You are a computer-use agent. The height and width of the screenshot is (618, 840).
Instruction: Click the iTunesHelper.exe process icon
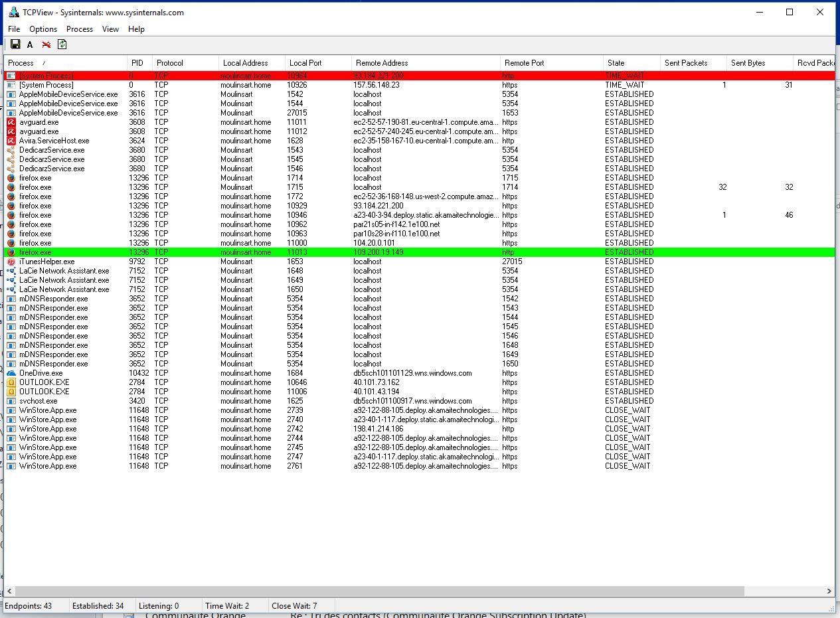tap(11, 262)
